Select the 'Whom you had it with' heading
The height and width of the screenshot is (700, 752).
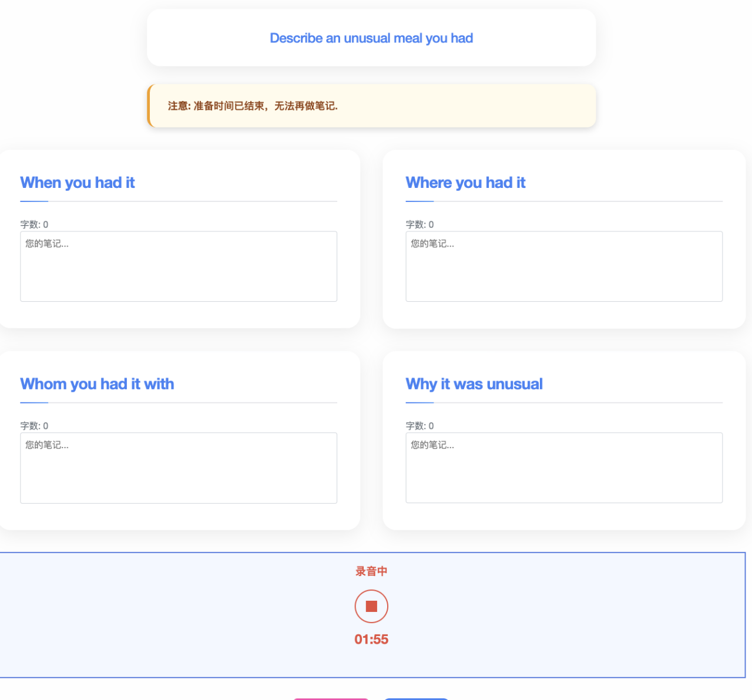click(97, 384)
